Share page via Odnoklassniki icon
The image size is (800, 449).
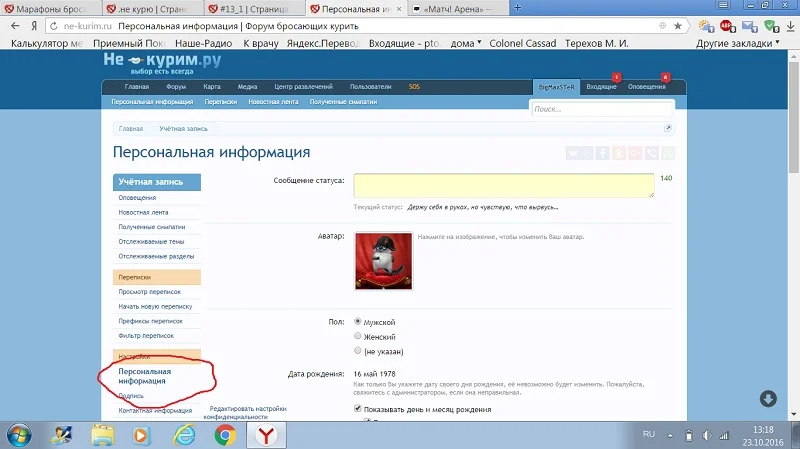[619, 153]
